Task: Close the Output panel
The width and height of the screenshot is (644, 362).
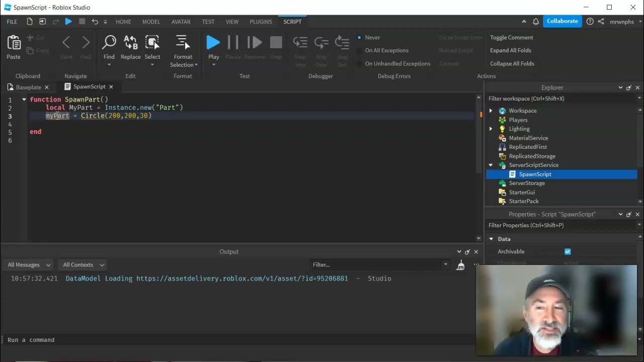Action: pyautogui.click(x=476, y=252)
